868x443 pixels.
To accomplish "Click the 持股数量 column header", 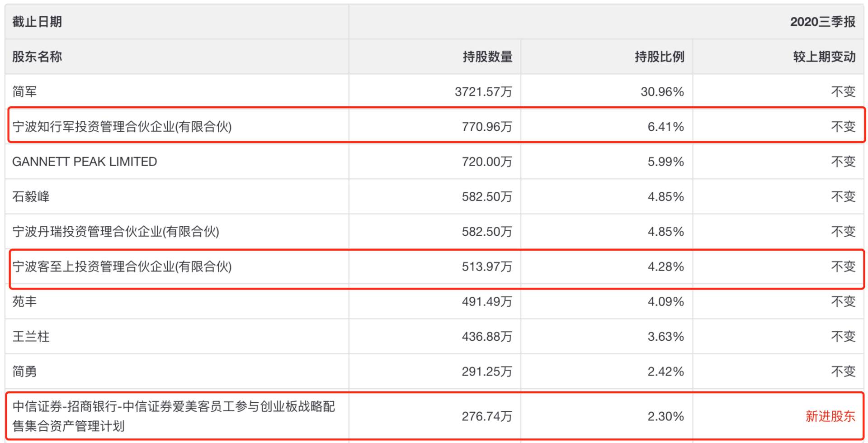I will 487,57.
